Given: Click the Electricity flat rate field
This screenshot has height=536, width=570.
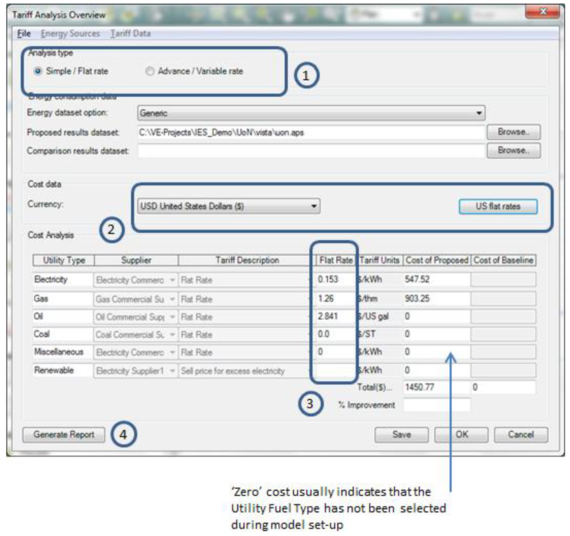Looking at the screenshot, I should tap(335, 280).
